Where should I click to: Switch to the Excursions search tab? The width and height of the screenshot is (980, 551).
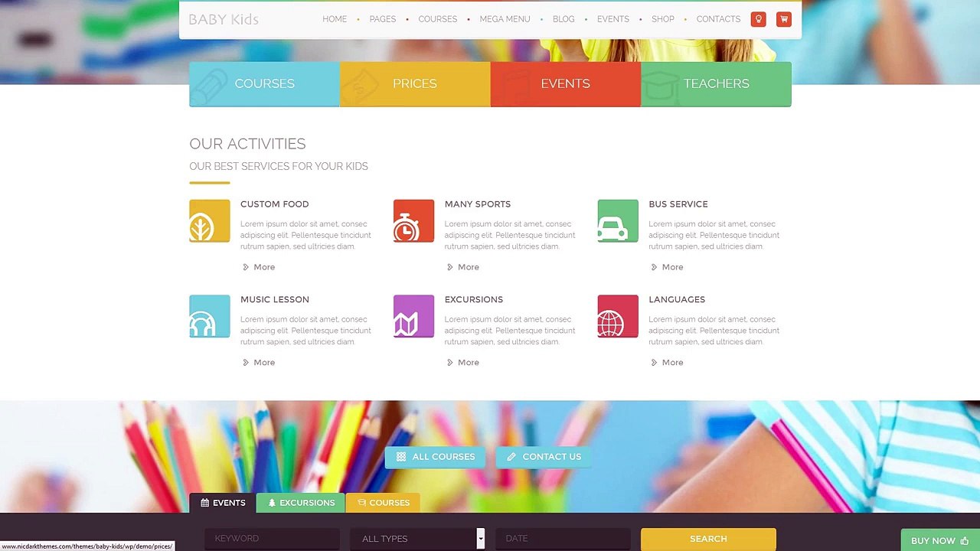point(301,503)
